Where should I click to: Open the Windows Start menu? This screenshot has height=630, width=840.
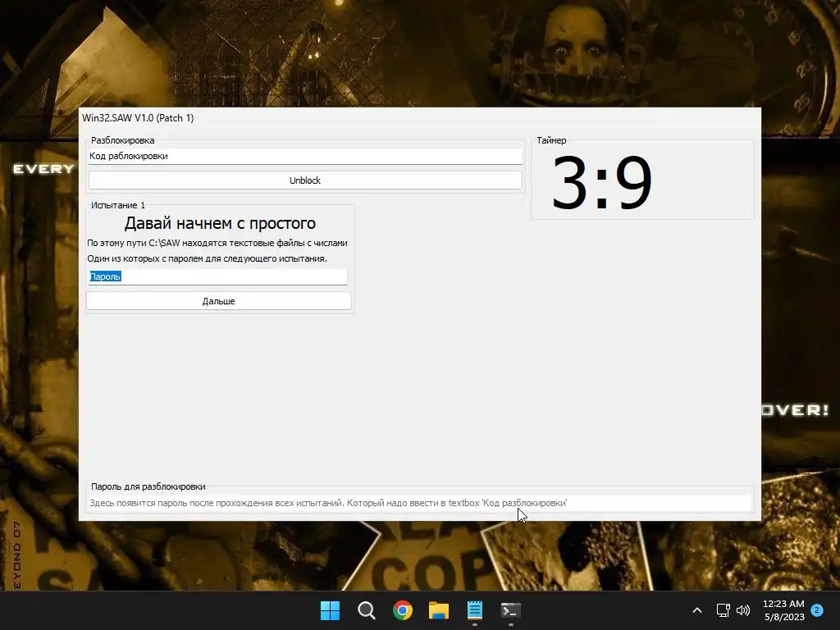330,610
